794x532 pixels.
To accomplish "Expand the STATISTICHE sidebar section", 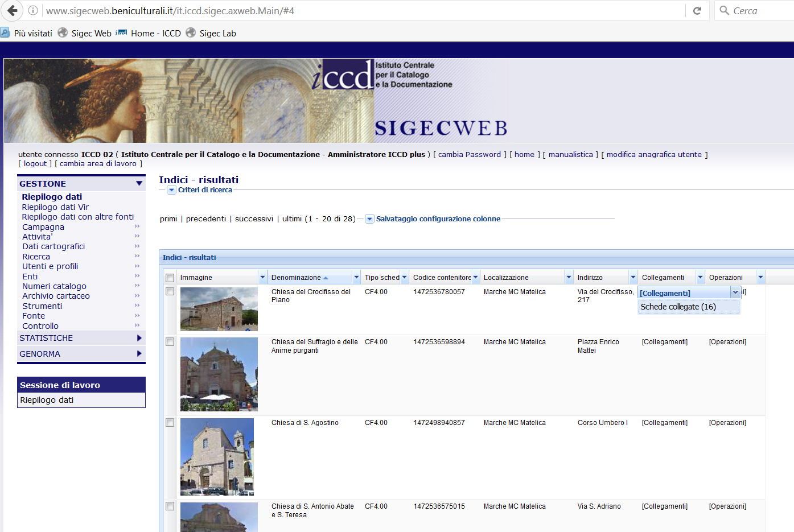I will point(139,338).
